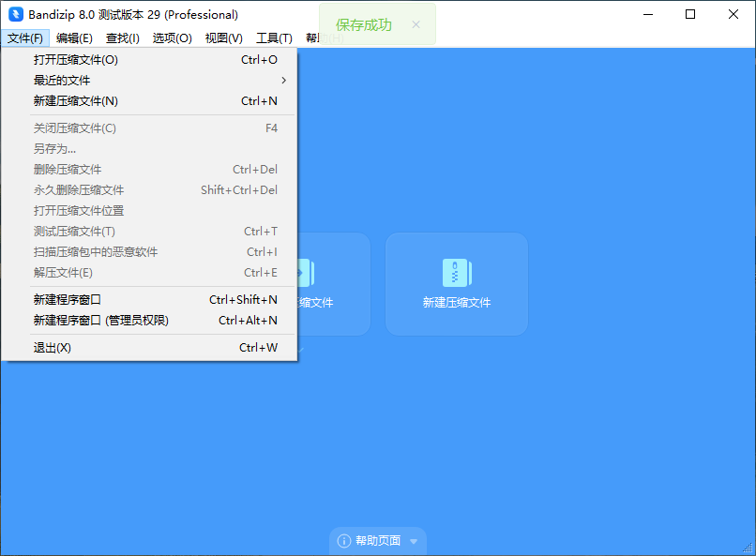Close the 保存成功 notification
Image resolution: width=756 pixels, height=556 pixels.
coord(416,24)
